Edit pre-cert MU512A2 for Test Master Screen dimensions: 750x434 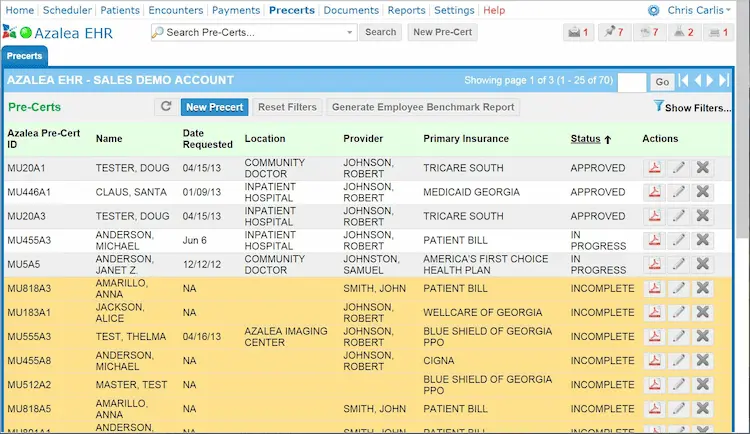[678, 384]
